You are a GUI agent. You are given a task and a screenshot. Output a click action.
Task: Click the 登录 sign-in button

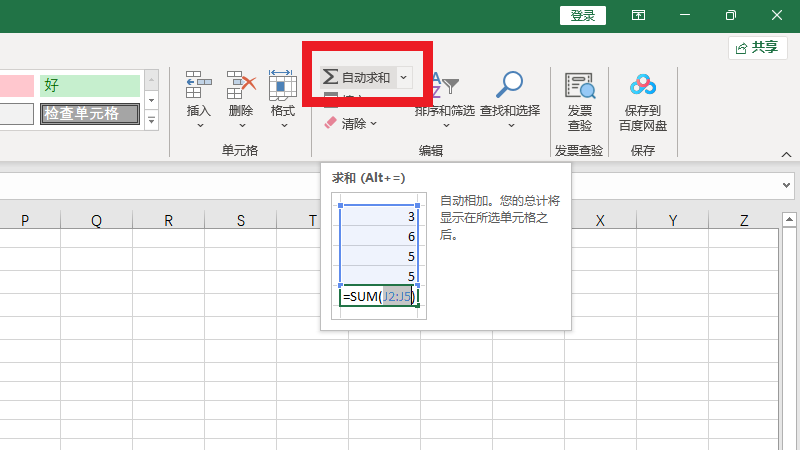(583, 15)
